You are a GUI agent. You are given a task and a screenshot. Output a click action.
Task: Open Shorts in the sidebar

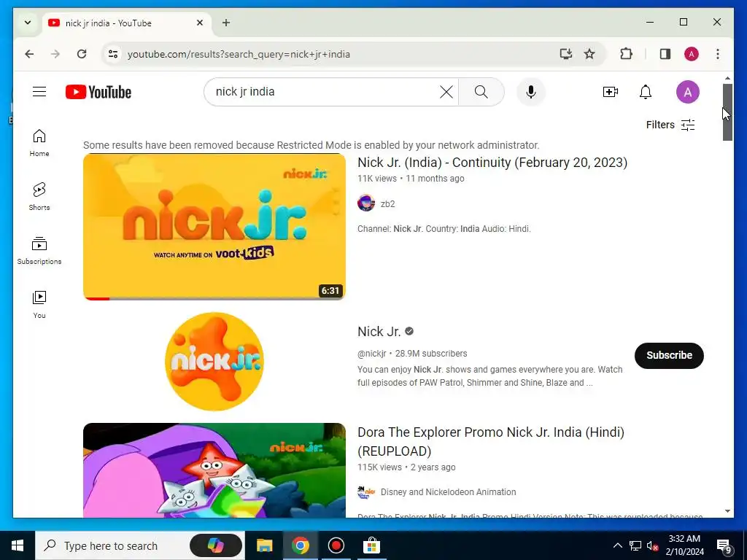tap(39, 197)
